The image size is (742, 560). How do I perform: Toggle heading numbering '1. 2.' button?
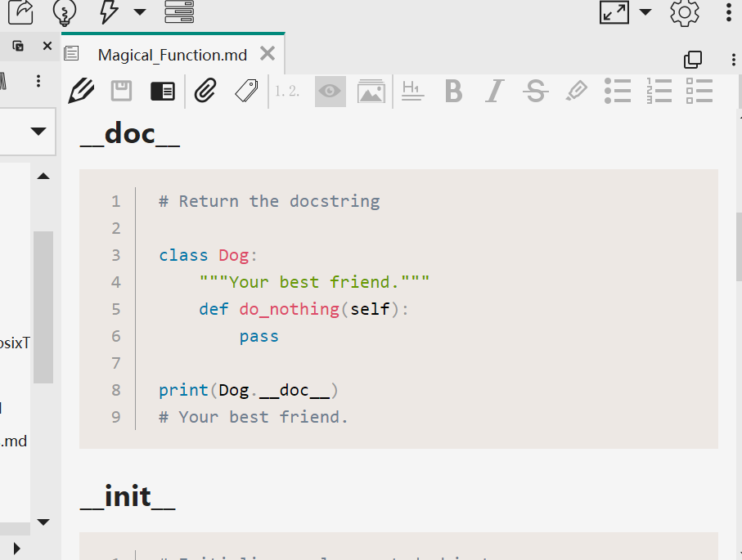point(287,91)
